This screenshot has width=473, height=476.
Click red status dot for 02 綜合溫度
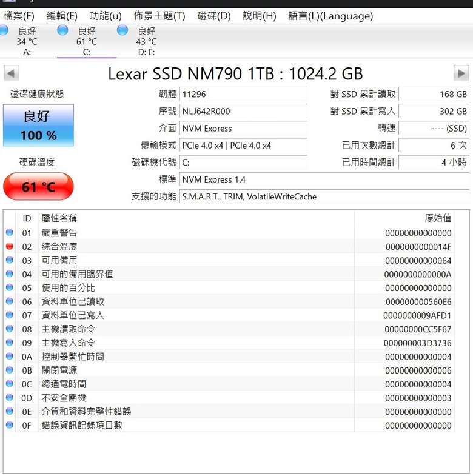[x=10, y=246]
